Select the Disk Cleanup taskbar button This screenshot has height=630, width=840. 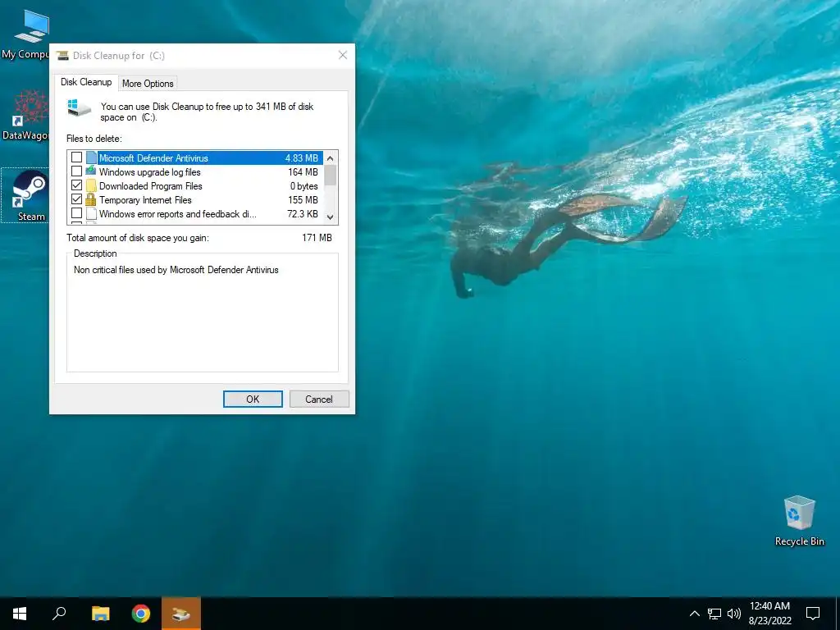coord(181,614)
